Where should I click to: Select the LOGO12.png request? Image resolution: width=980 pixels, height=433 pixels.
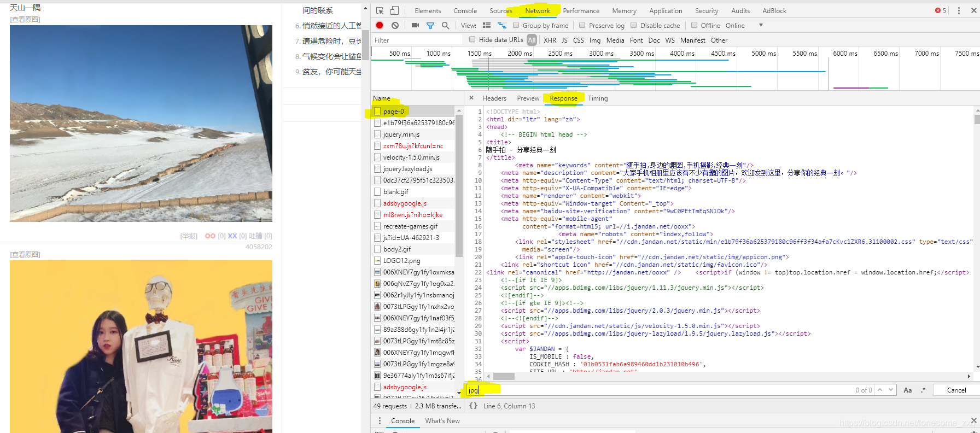tap(413, 261)
